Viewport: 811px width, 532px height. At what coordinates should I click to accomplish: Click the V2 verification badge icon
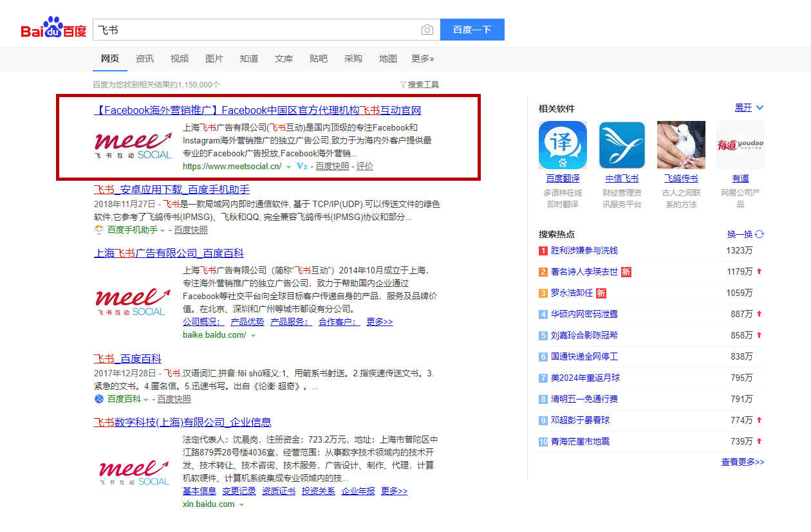point(302,166)
